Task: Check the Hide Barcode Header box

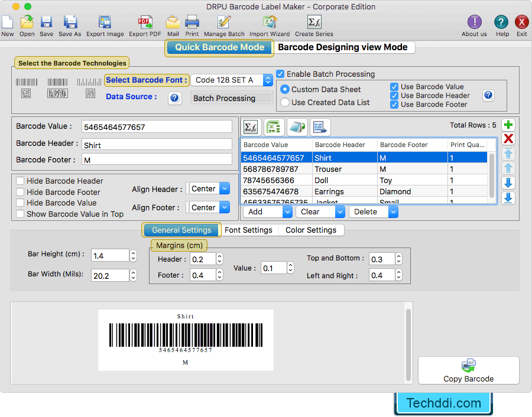Action: (20, 181)
